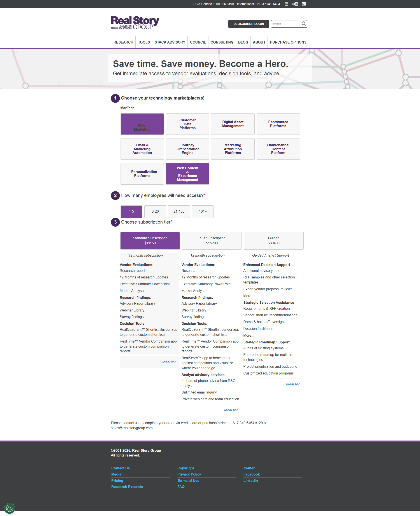The image size is (420, 516).
Task: Expand 'More...' under Strategic Selection Assistance
Action: 248,335
